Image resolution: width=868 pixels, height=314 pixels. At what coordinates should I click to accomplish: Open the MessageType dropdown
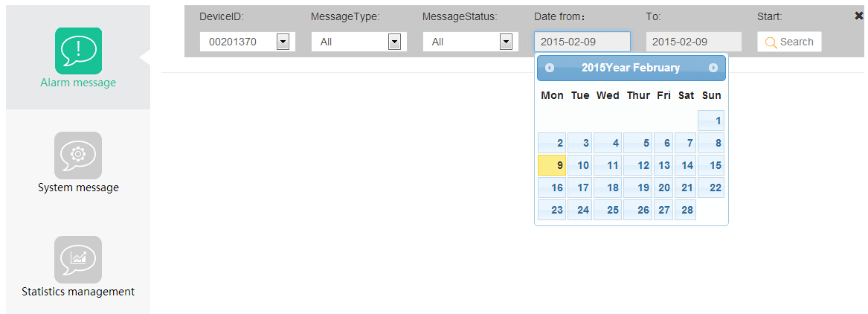coord(394,42)
